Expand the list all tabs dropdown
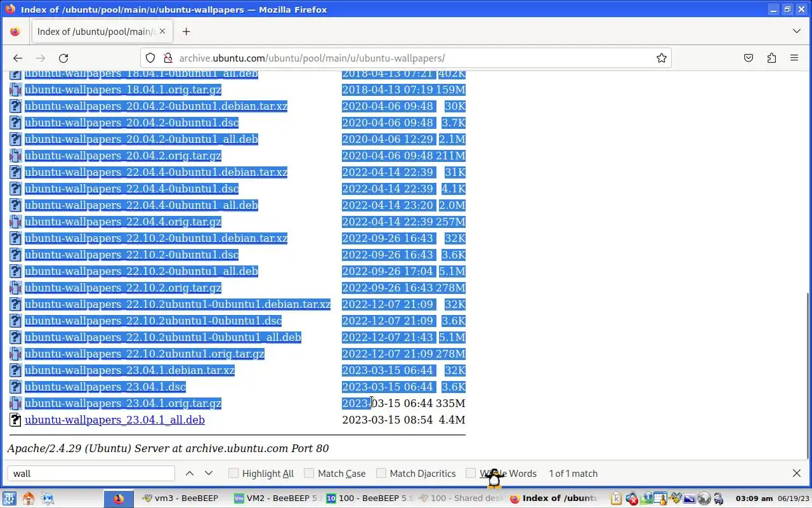 [797, 31]
